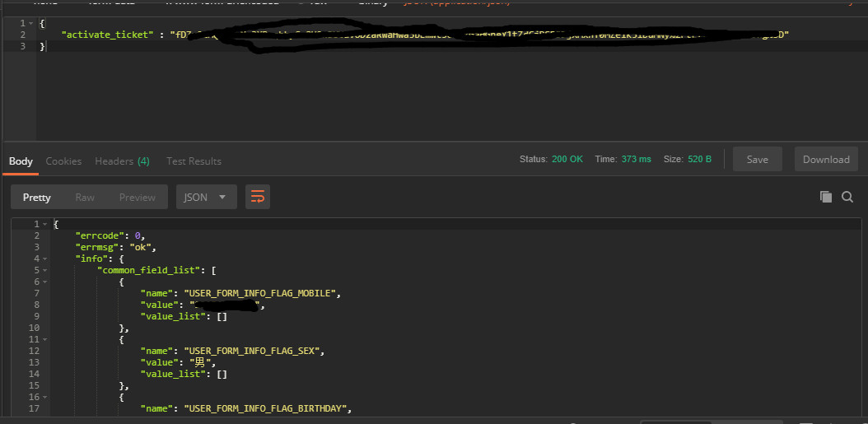This screenshot has width=868, height=424.
Task: Collapse request body fold arrow at line 1
Action: tap(33, 24)
